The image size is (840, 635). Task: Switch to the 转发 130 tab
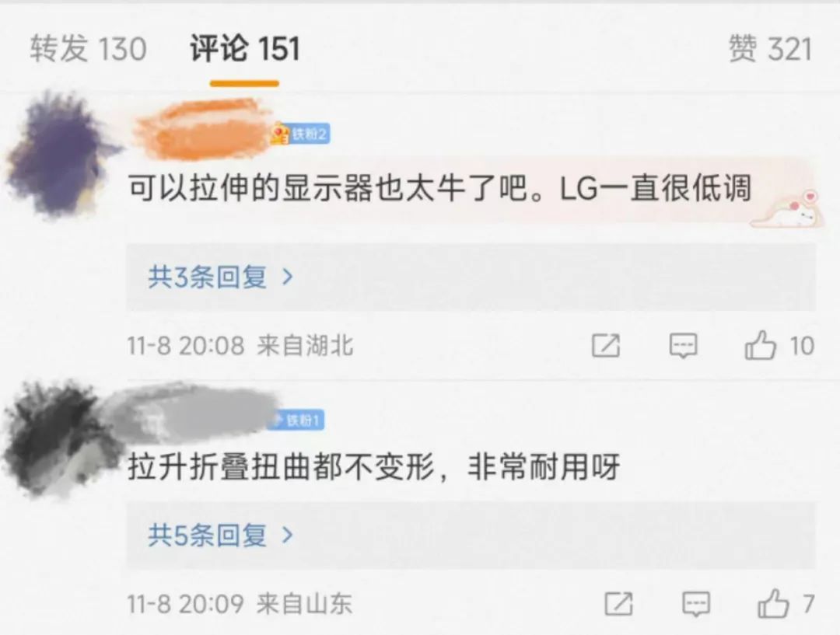[88, 49]
